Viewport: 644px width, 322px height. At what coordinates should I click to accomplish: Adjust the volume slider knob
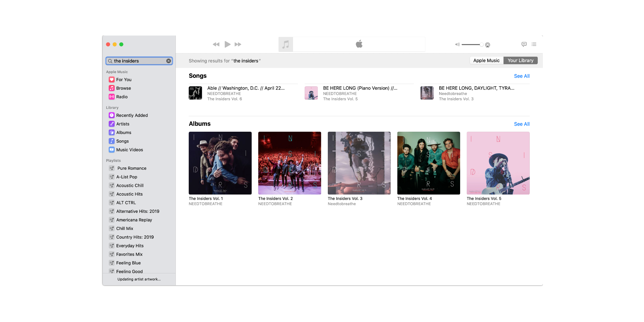pyautogui.click(x=481, y=44)
